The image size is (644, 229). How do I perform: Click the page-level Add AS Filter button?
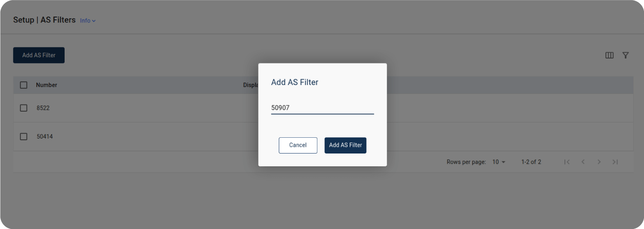[39, 55]
